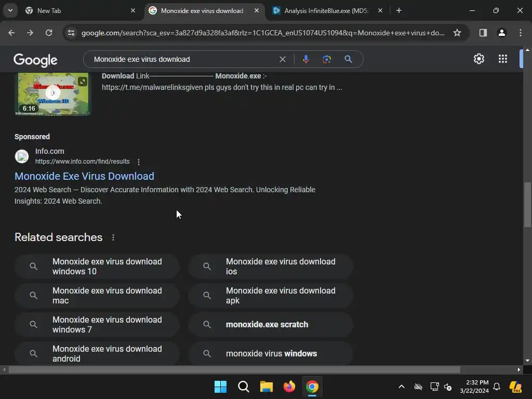Viewport: 532px width, 399px height.
Task: Open options for Info.com sponsored result
Action: click(138, 162)
